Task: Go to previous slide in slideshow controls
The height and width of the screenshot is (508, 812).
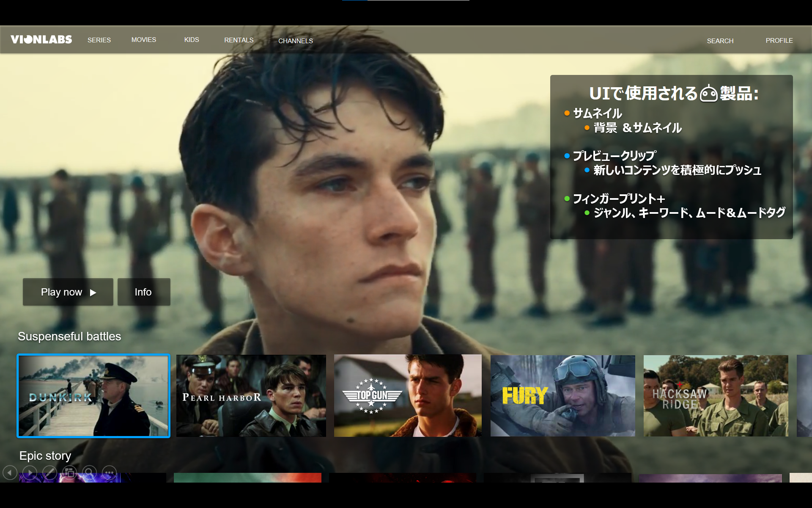Action: [x=10, y=472]
